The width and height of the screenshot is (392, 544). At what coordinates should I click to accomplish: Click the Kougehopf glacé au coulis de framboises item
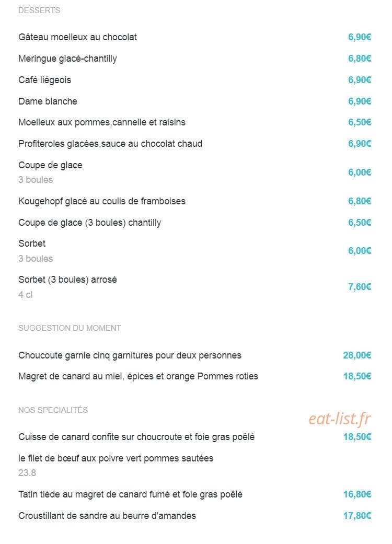click(x=101, y=201)
